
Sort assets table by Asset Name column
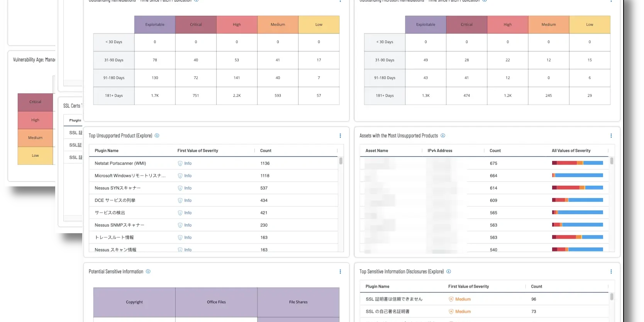[x=377, y=151]
